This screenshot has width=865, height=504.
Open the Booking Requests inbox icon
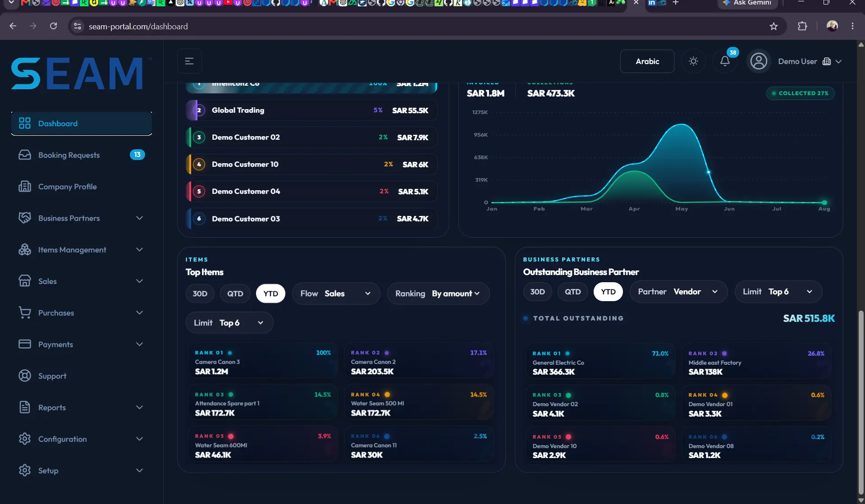(25, 155)
